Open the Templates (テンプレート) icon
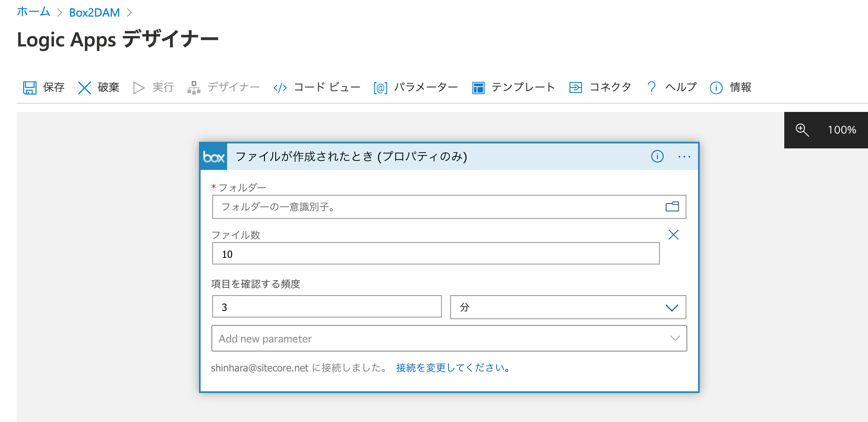Screen dimensions: 868x422 478,88
